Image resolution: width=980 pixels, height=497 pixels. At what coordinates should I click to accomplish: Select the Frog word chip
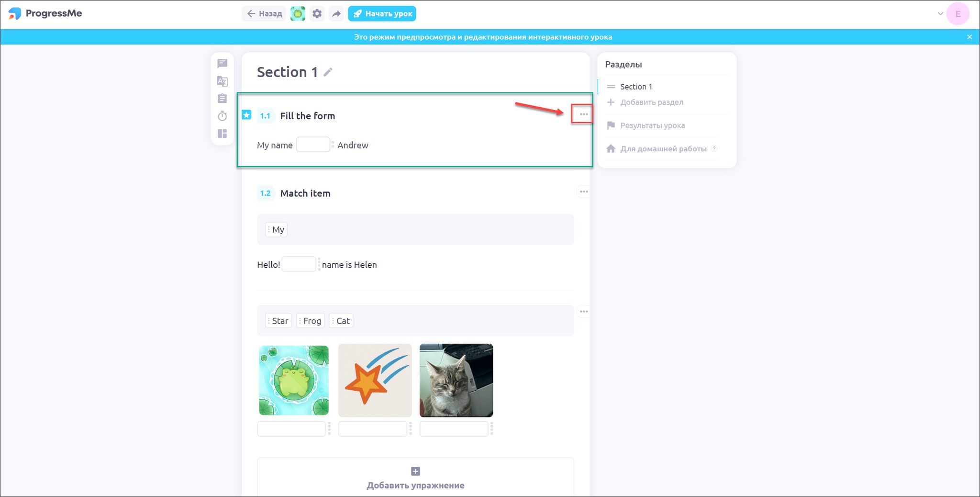tap(310, 321)
